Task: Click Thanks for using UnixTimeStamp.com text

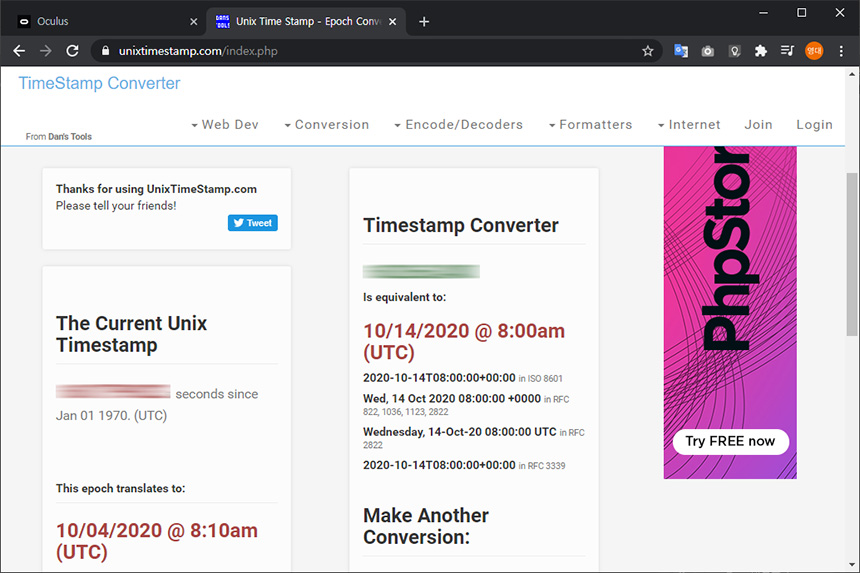Action: point(156,189)
